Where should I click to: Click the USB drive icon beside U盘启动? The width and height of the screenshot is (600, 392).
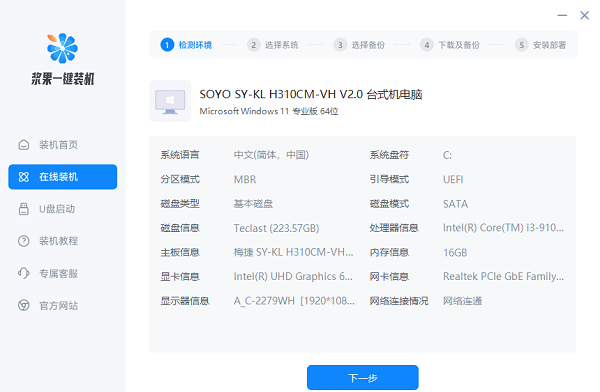pos(24,209)
